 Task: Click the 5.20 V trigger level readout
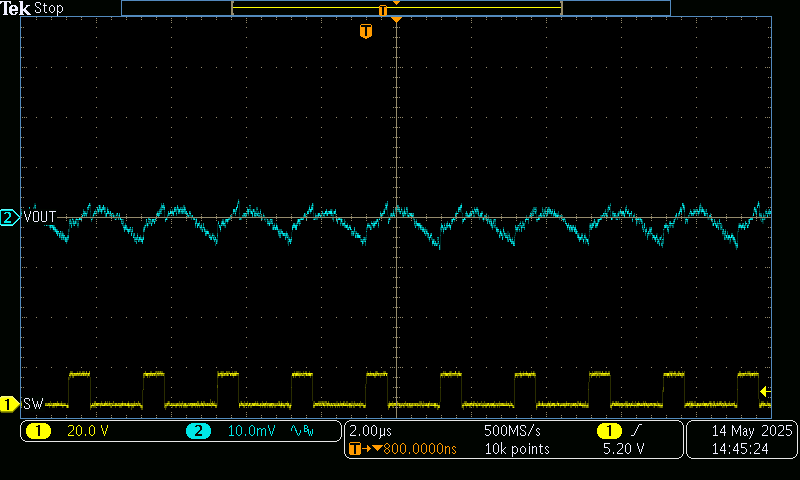(626, 449)
